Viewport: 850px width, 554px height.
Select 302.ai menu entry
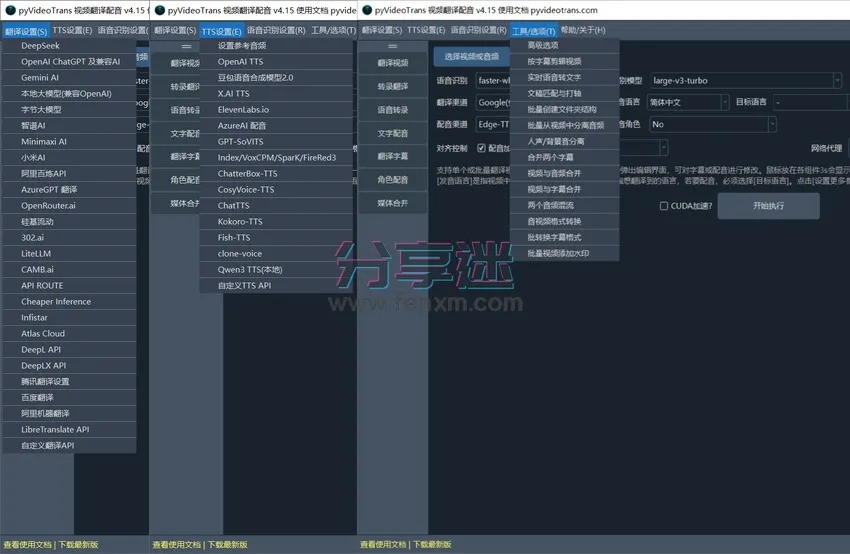(69, 238)
